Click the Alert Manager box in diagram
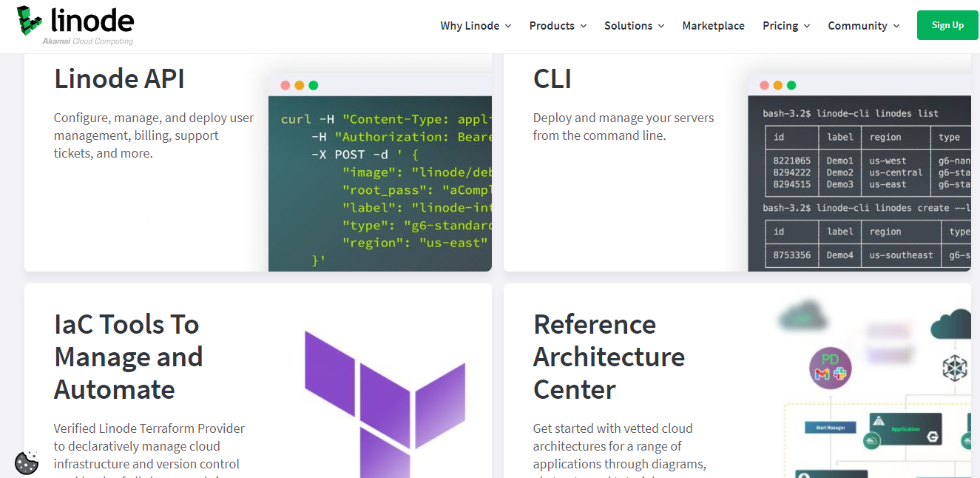The height and width of the screenshot is (478, 980). click(x=831, y=428)
